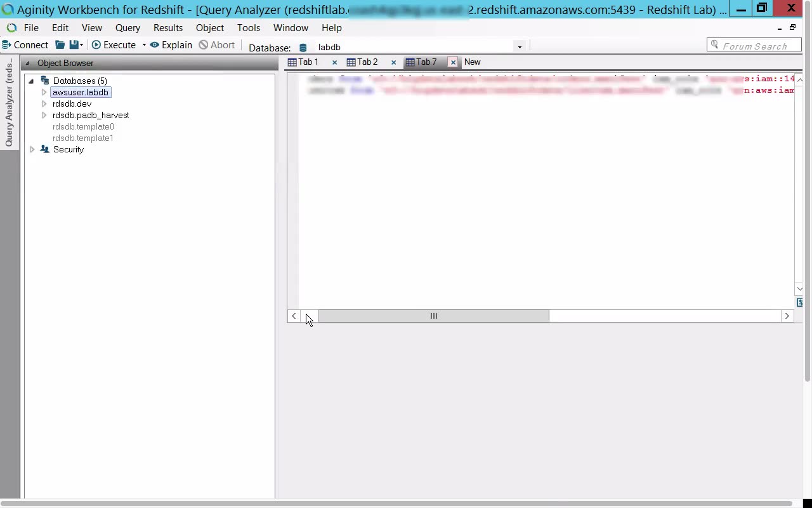
Task: Click the magnifier icon in Forum Search box
Action: tap(715, 45)
